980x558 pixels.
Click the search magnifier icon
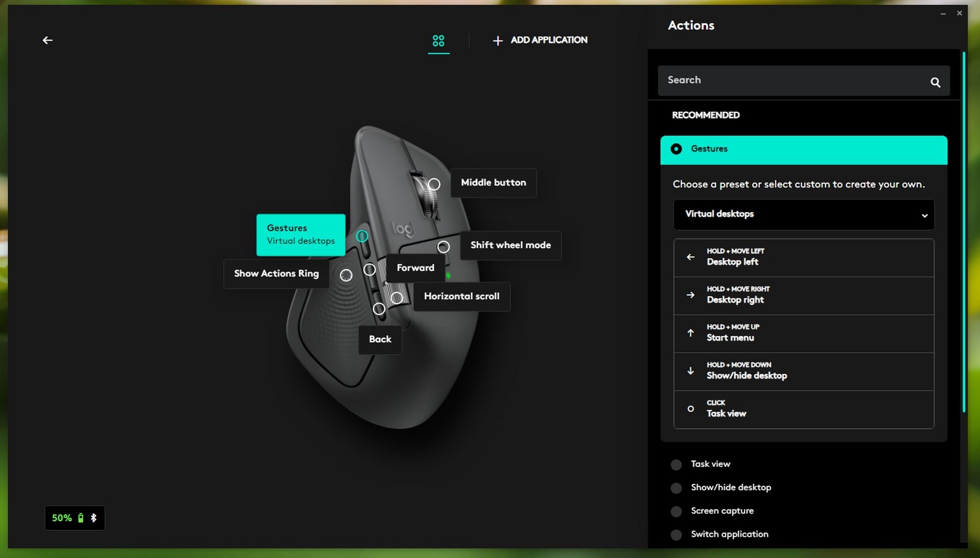tap(935, 82)
